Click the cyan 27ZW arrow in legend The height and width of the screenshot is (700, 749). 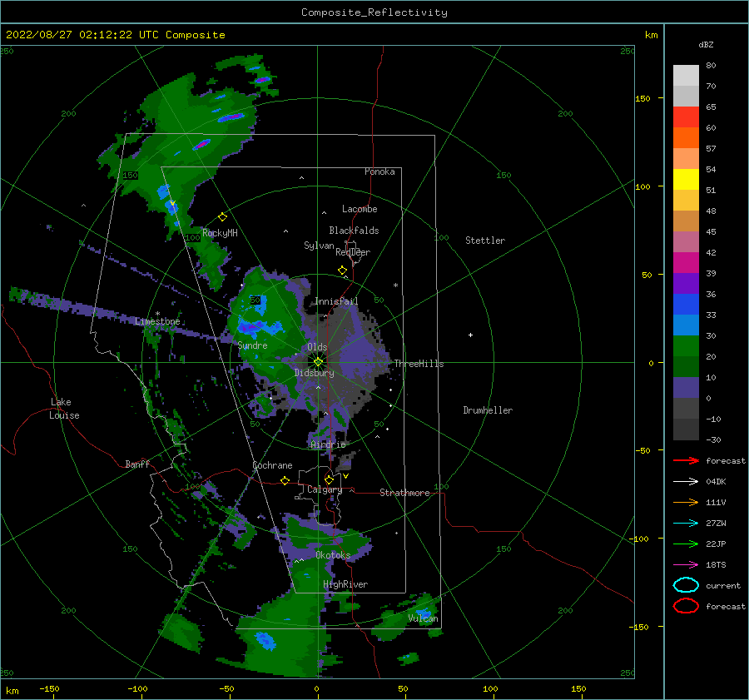686,524
